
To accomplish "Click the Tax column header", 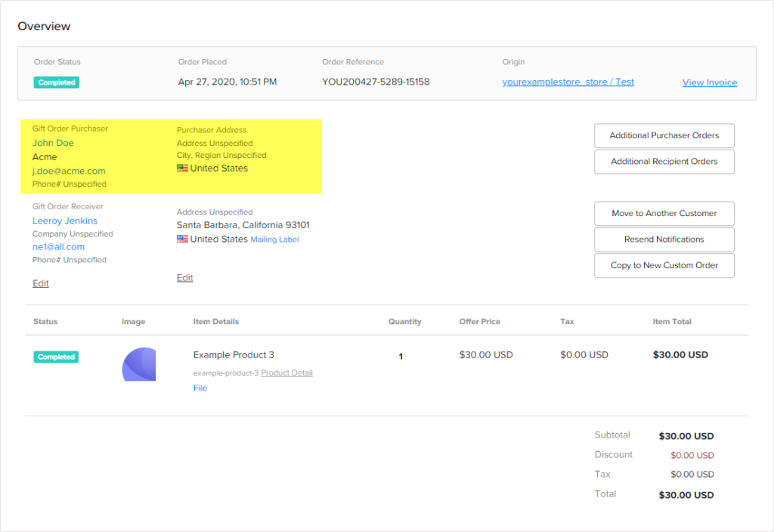I will click(x=567, y=322).
